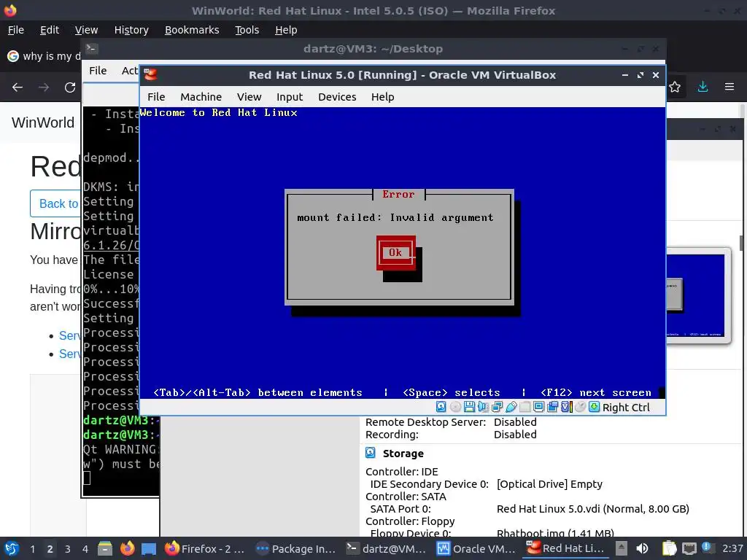The height and width of the screenshot is (560, 747).
Task: Click the terminal icon in terminal title bar
Action: [91, 48]
